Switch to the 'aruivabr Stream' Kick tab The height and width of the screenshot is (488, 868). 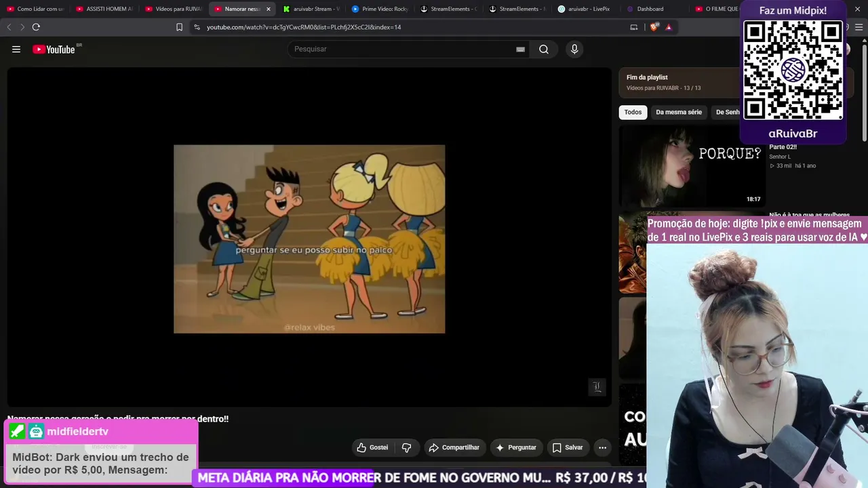pos(312,9)
